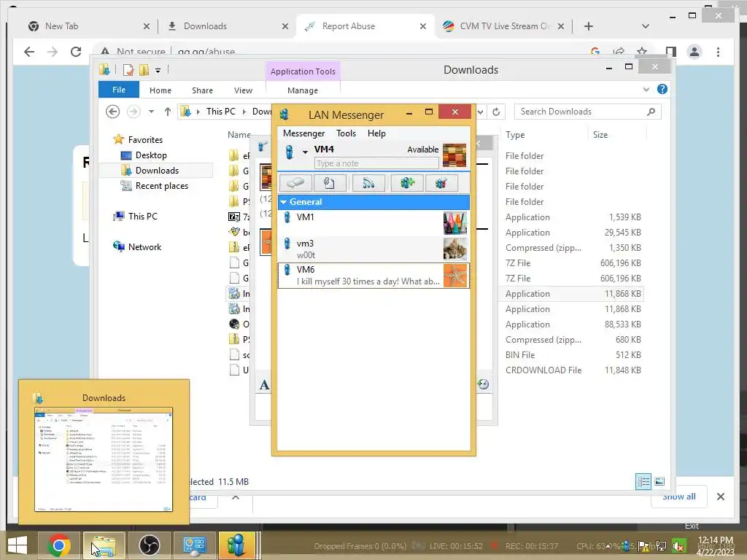Switch to the Home ribbon tab
Image resolution: width=747 pixels, height=560 pixels.
160,90
